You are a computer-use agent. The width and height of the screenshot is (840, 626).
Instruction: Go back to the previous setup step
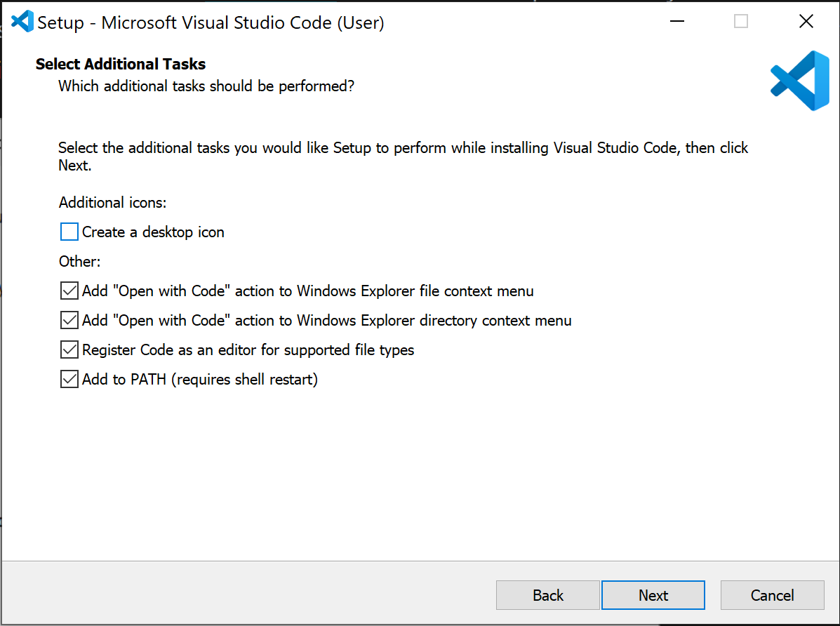(547, 594)
